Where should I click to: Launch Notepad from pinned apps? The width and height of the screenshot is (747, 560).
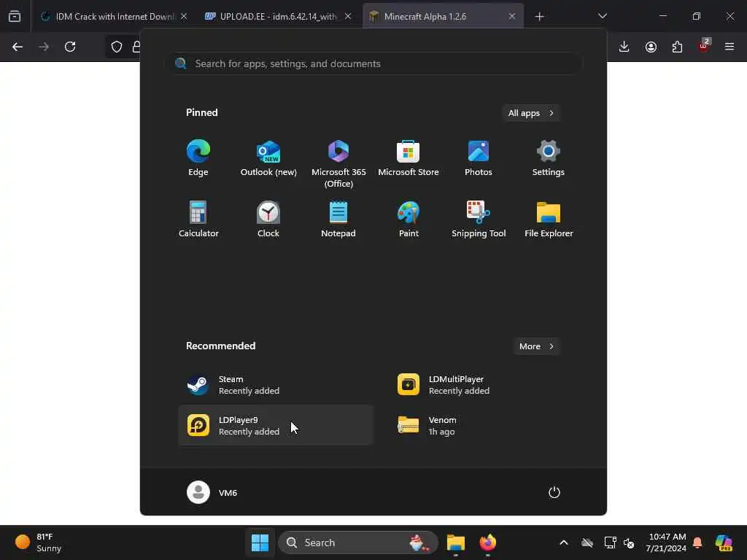click(x=338, y=219)
